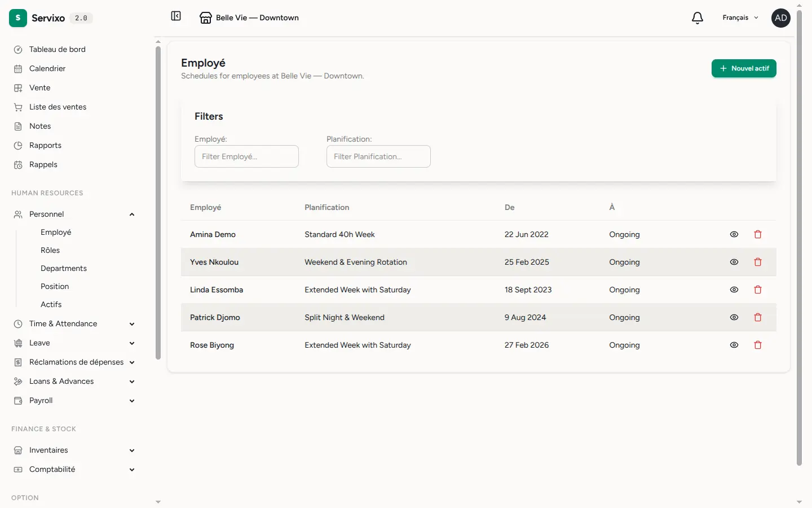The width and height of the screenshot is (812, 508).
Task: Delete Rose Biyong's schedule with trash icon
Action: [x=758, y=345]
